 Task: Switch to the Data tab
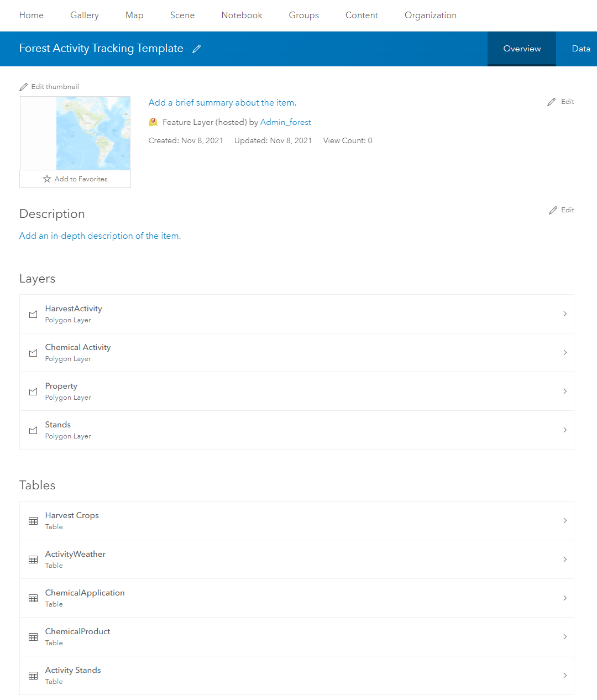[x=581, y=49]
